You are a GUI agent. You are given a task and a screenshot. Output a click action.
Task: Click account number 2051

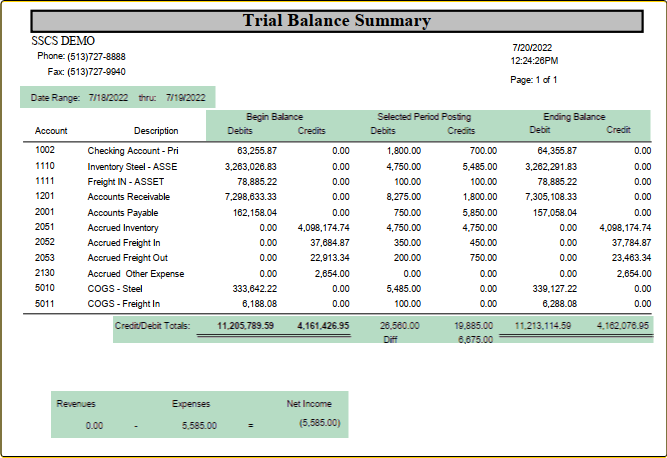(x=45, y=227)
